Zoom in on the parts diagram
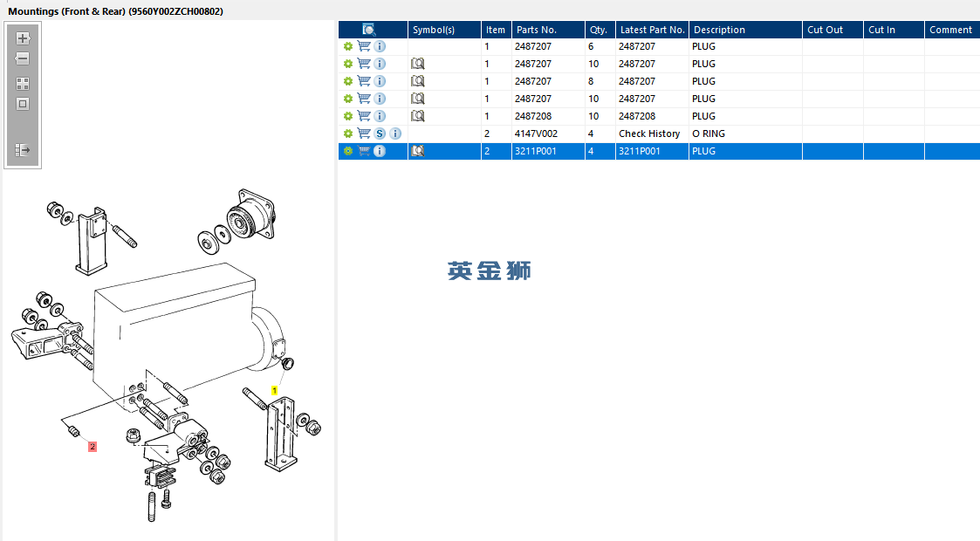Image resolution: width=980 pixels, height=541 pixels. pos(23,38)
